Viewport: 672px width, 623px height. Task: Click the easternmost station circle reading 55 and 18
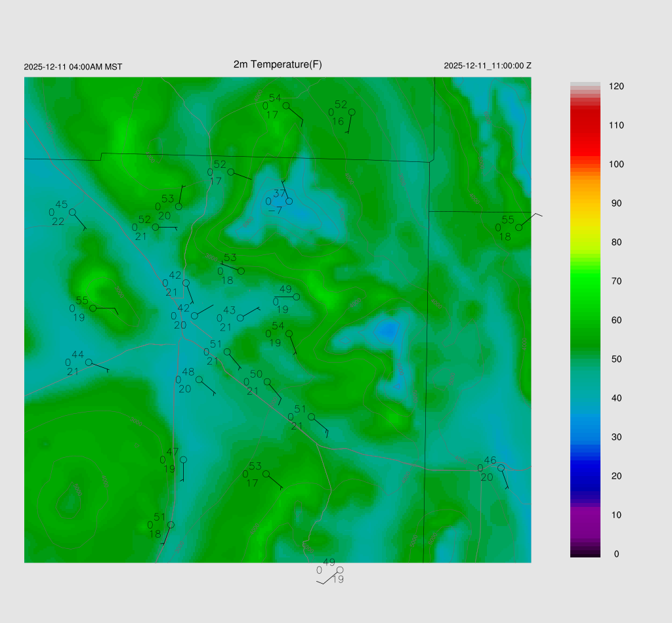coord(518,227)
